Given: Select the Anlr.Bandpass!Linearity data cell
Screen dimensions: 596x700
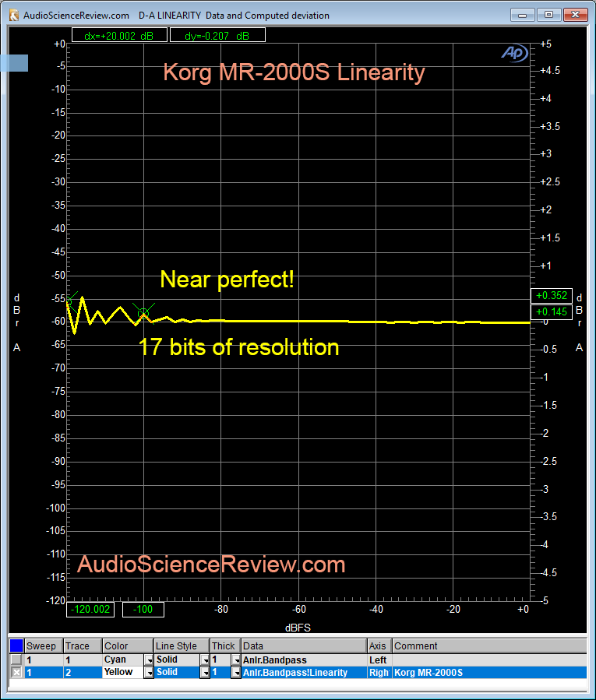Looking at the screenshot, I should click(304, 672).
